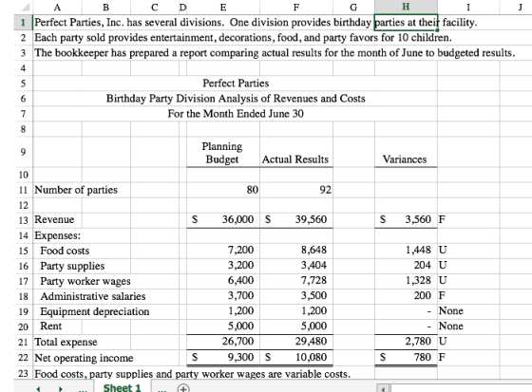Select actual total expense 29,480
The height and width of the screenshot is (392, 532).
[296, 342]
